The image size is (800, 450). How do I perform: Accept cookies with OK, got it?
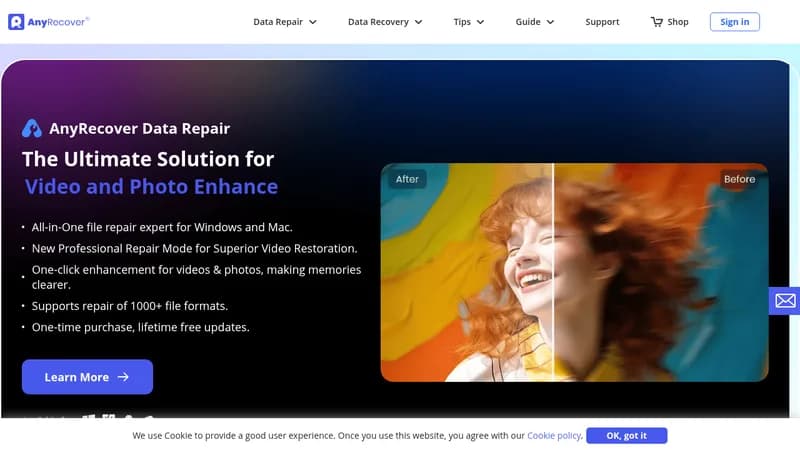[x=627, y=436]
